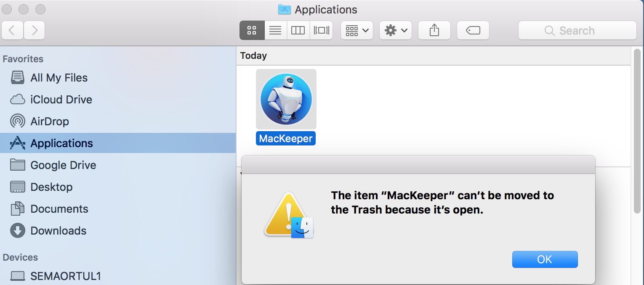Click the minimize window button
Image resolution: width=644 pixels, height=285 pixels.
(x=24, y=9)
